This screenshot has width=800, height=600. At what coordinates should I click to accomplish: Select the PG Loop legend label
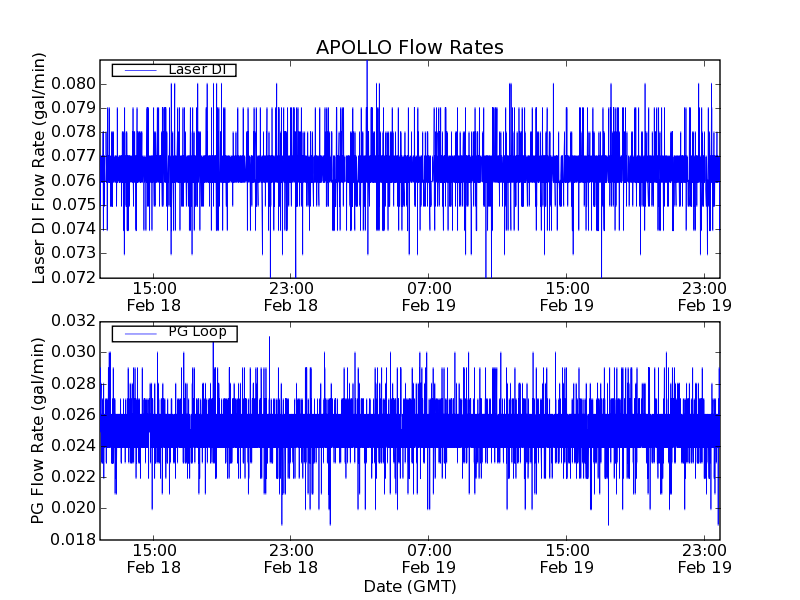click(x=196, y=332)
